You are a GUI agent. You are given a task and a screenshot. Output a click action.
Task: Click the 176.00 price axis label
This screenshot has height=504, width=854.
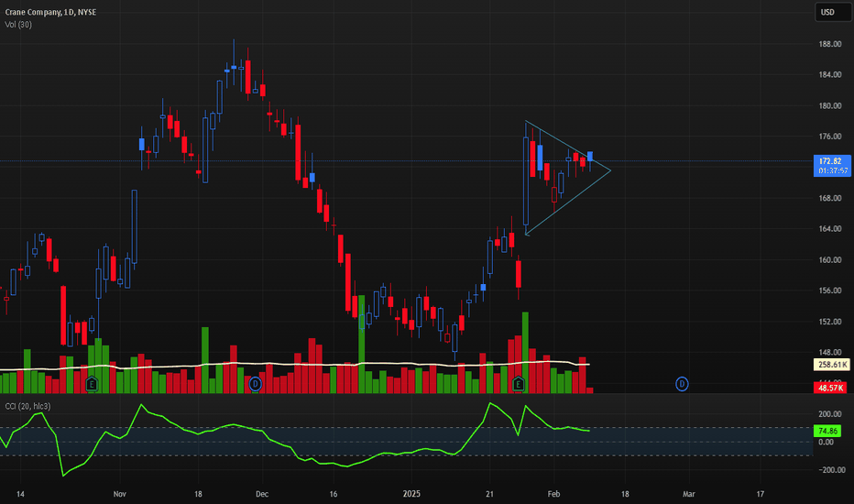coord(830,137)
